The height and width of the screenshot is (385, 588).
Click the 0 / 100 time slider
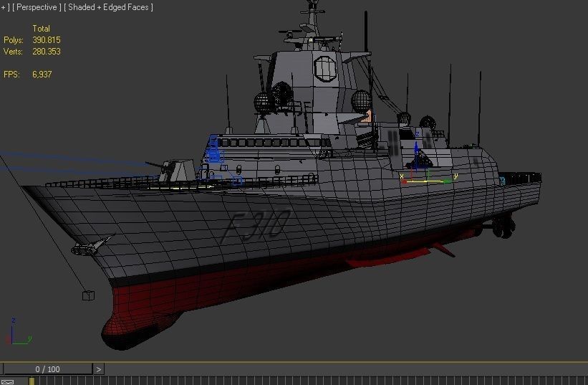tap(47, 369)
